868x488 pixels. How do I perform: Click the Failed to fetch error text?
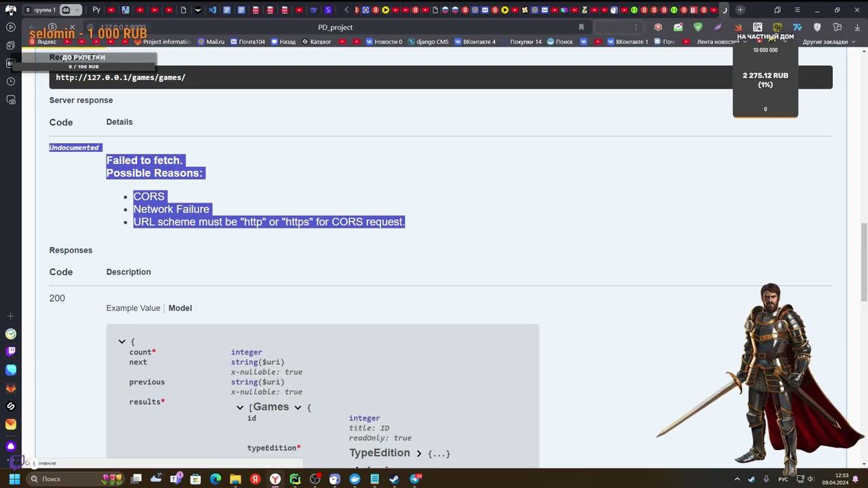click(x=144, y=161)
